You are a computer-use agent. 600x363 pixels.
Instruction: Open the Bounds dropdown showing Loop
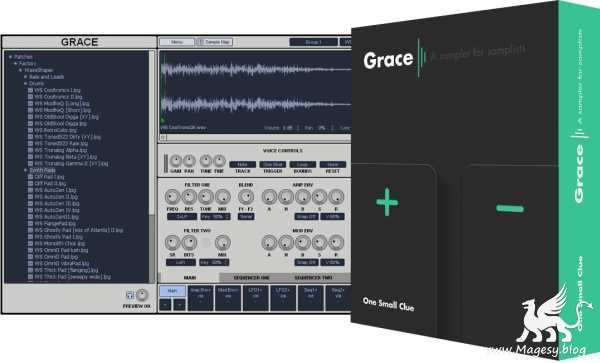coord(302,164)
